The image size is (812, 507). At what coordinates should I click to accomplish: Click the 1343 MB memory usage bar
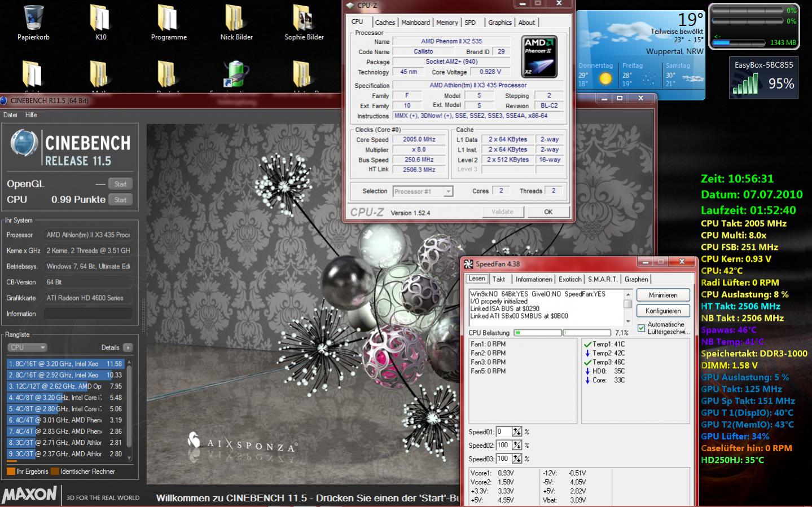pyautogui.click(x=738, y=42)
